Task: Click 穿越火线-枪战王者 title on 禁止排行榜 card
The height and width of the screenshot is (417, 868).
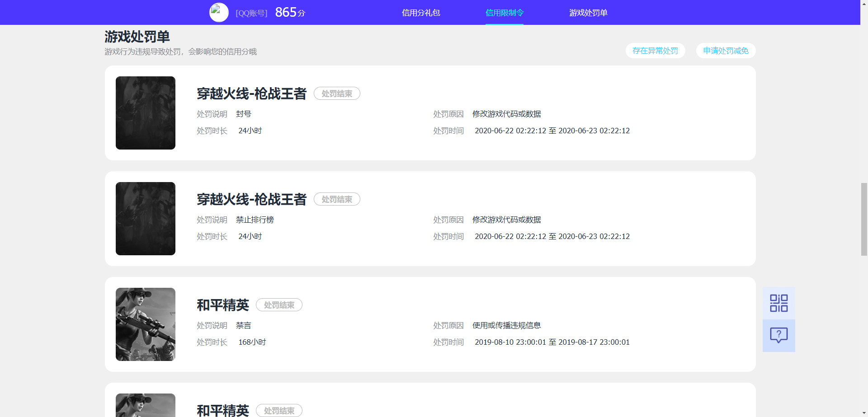Action: coord(252,199)
